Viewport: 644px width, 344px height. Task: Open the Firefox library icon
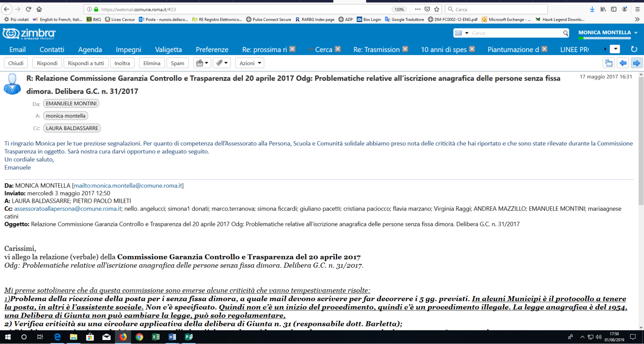[x=603, y=9]
